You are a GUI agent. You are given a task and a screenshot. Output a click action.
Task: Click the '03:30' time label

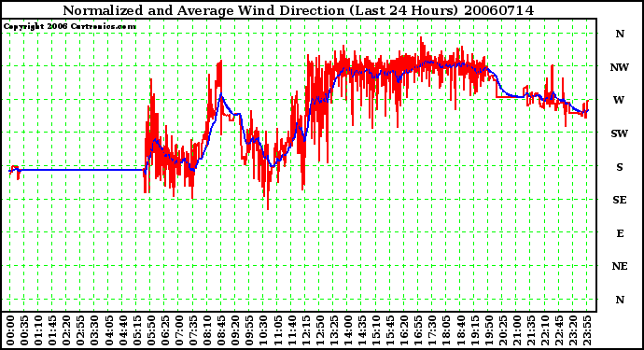[x=95, y=330]
